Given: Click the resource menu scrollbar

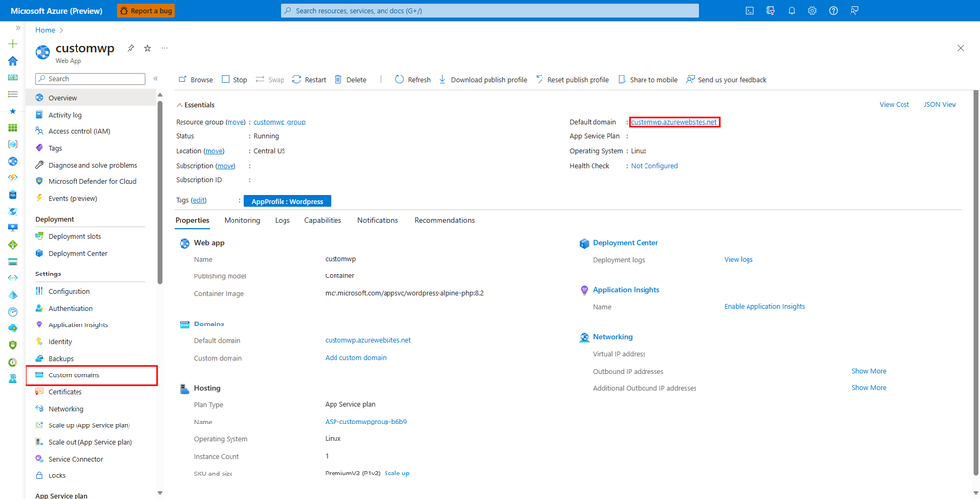Looking at the screenshot, I should [x=160, y=193].
